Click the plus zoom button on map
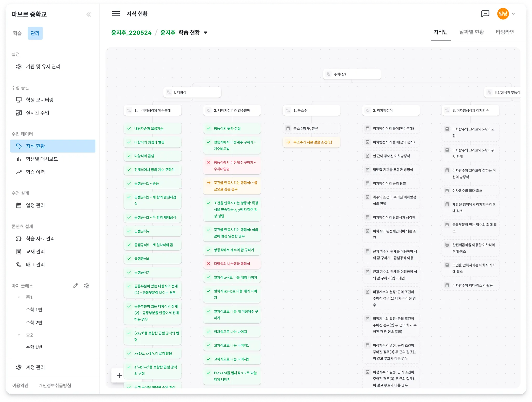Screen dimensions: 532x402 coord(119,375)
